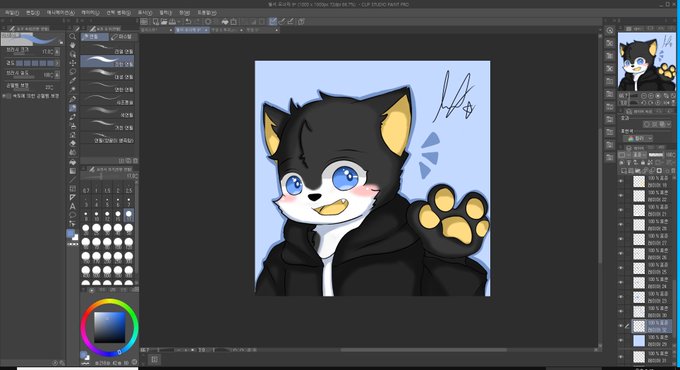
Task: Click the Navigator zoom out icon
Action: (644, 96)
